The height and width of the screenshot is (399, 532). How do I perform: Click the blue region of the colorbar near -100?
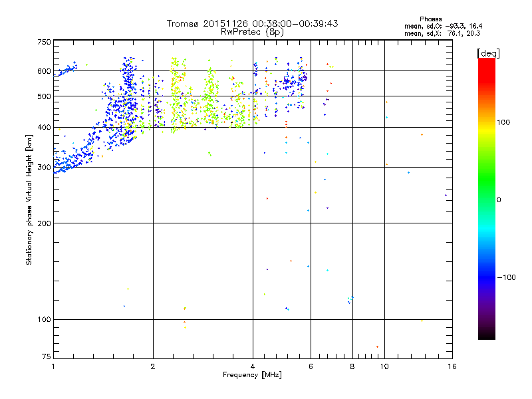[x=487, y=277]
